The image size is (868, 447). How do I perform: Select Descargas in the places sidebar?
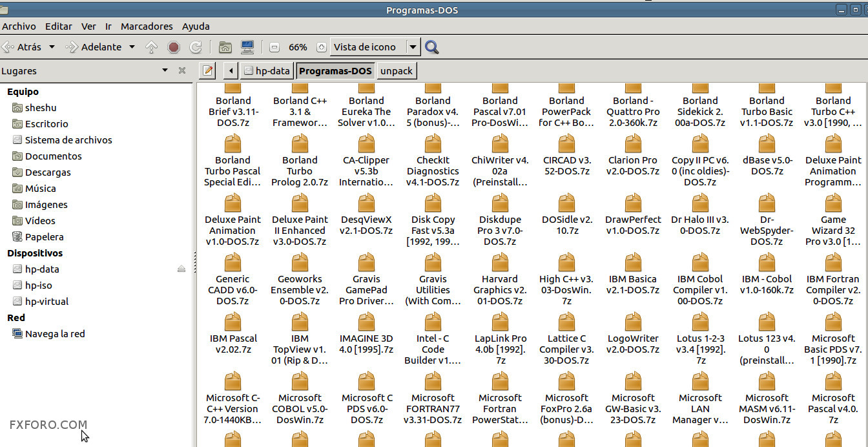[48, 172]
